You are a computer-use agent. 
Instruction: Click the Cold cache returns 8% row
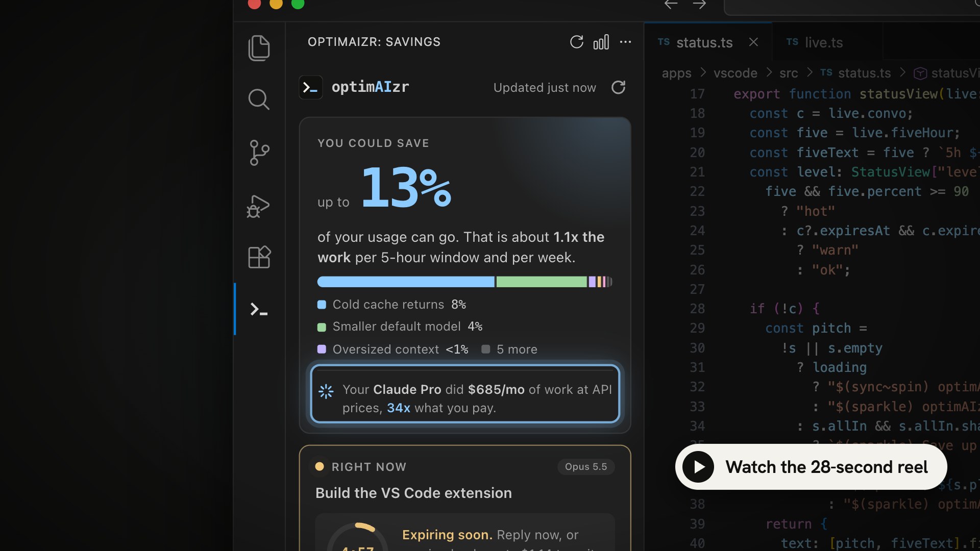pos(391,305)
